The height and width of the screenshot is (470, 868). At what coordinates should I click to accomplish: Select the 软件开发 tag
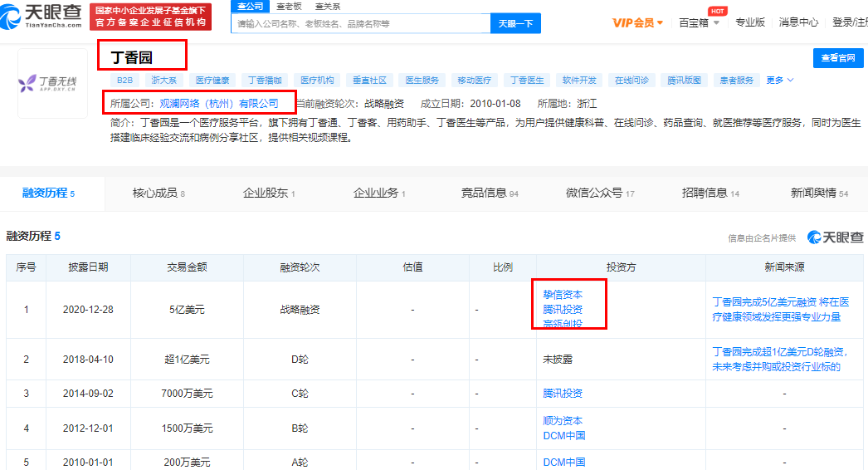point(579,81)
